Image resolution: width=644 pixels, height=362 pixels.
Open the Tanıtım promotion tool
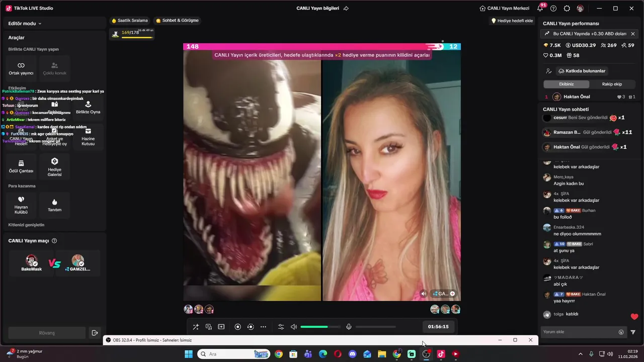point(54,205)
